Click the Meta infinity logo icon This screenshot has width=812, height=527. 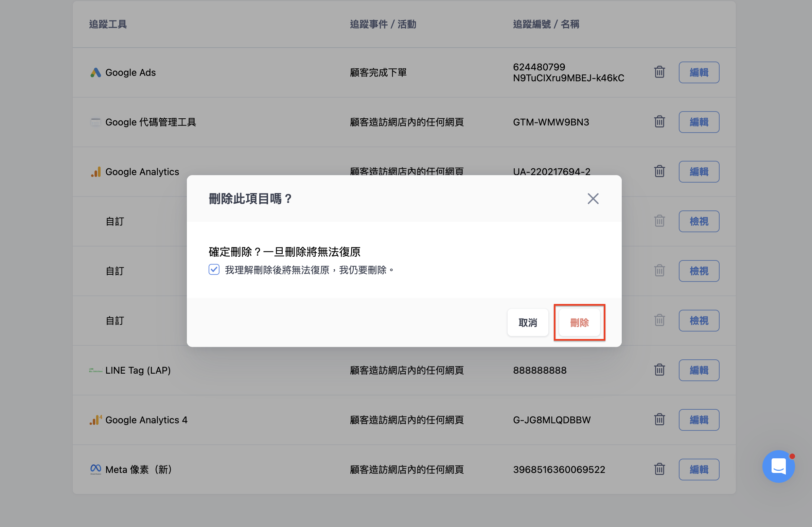(95, 469)
